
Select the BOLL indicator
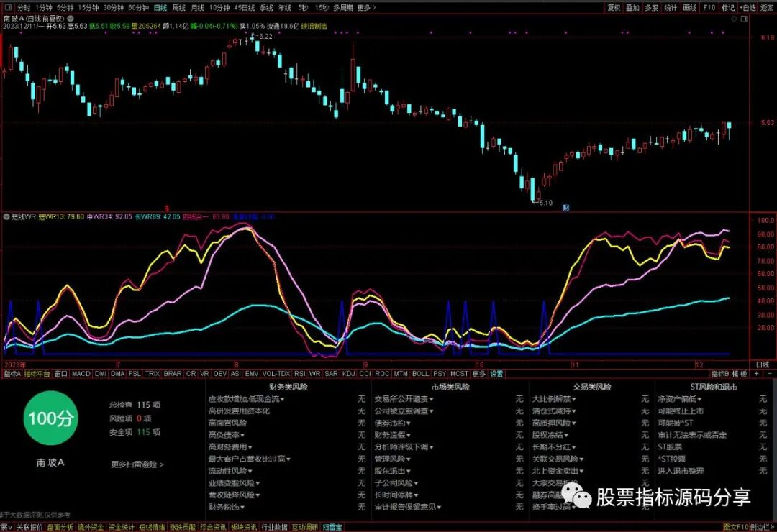420,374
